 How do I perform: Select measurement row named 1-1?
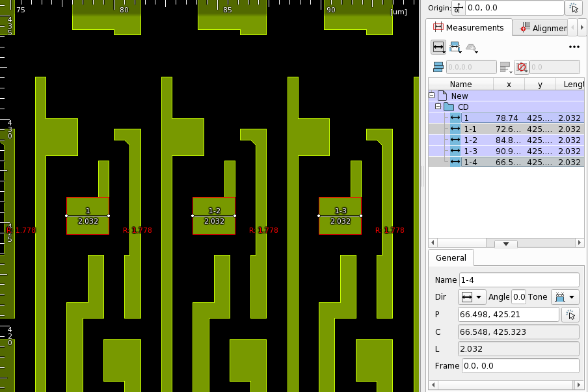pyautogui.click(x=506, y=129)
